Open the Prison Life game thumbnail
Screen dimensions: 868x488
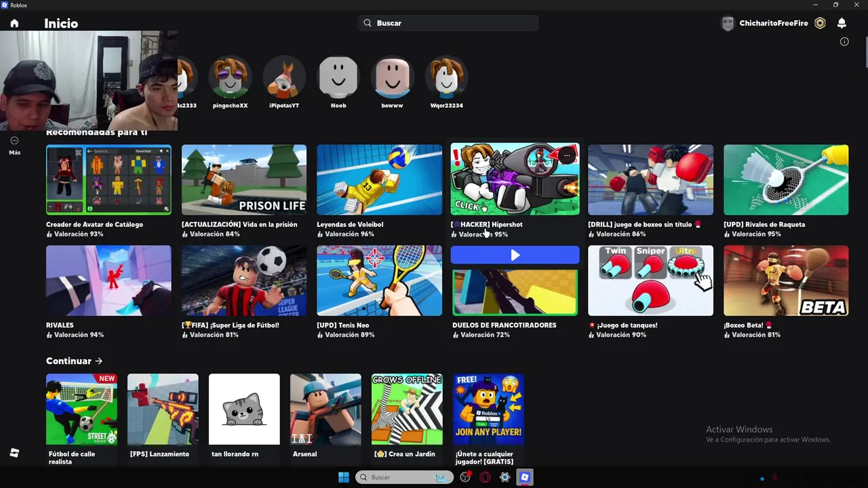244,180
